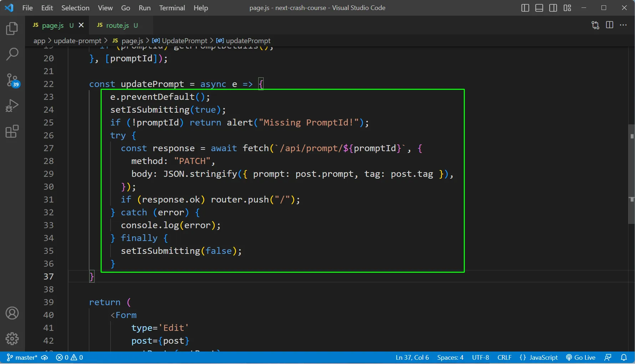Open the Go menu

pos(126,8)
